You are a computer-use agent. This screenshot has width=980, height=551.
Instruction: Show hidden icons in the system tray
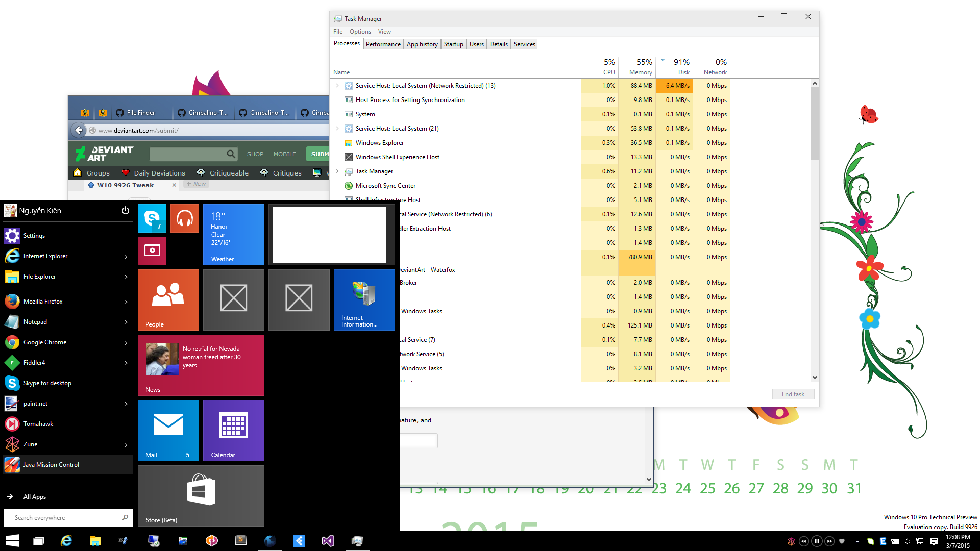pos(857,541)
